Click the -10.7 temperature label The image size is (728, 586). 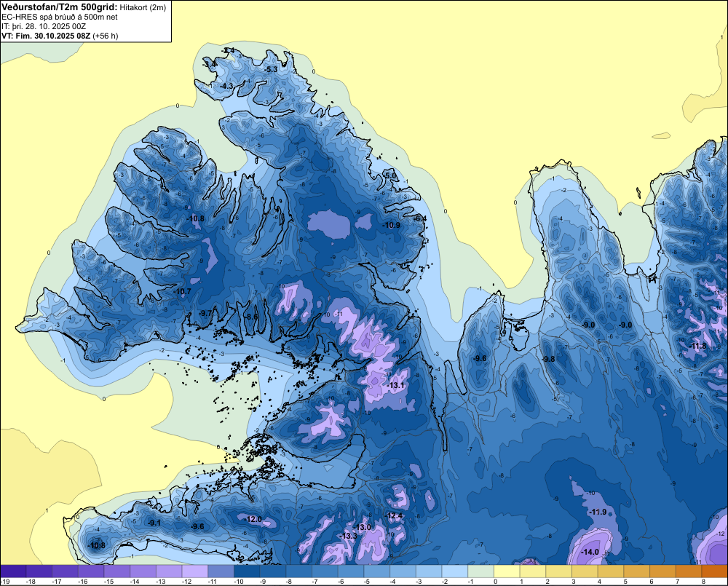pyautogui.click(x=182, y=292)
